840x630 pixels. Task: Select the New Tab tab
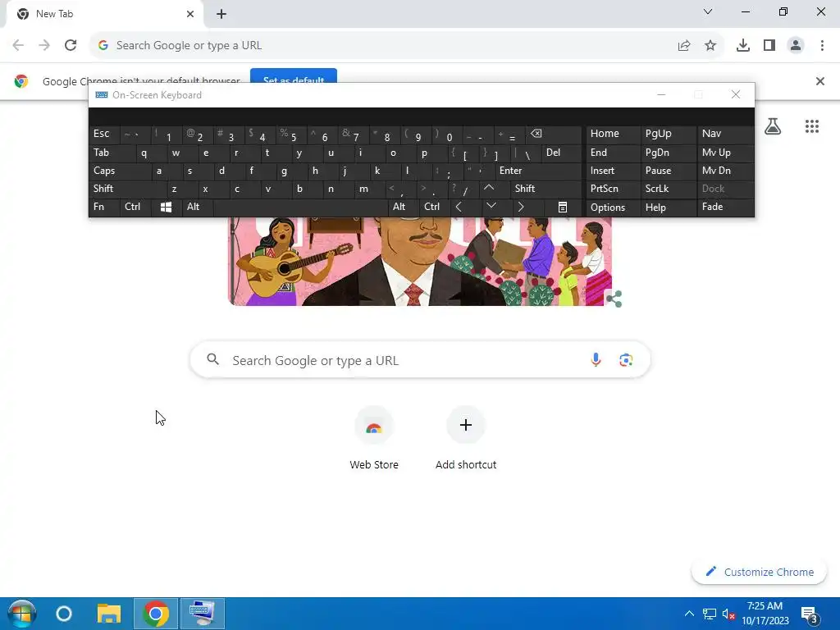point(104,14)
